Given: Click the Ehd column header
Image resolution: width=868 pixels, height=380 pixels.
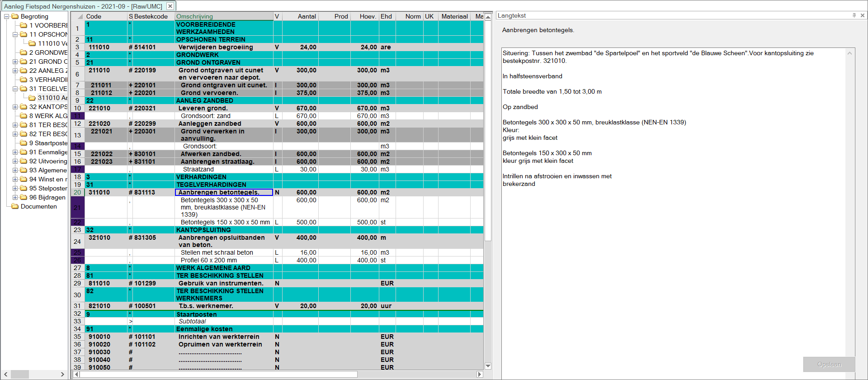Looking at the screenshot, I should [x=387, y=16].
